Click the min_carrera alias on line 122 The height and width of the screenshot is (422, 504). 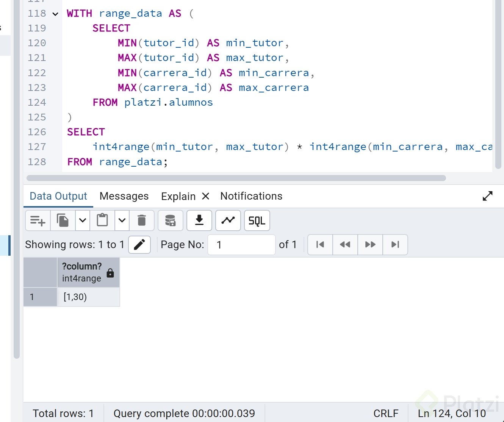(x=274, y=73)
